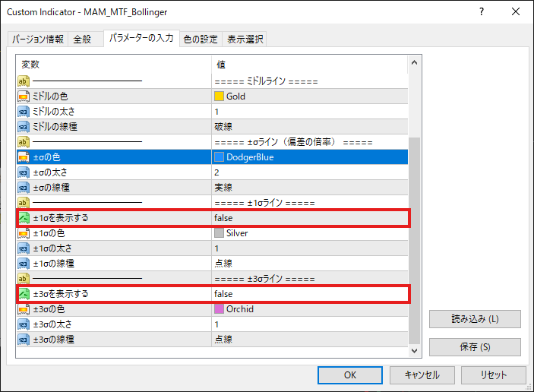
Task: Edit the ±1σの太さ value 1
Action: tap(310, 248)
